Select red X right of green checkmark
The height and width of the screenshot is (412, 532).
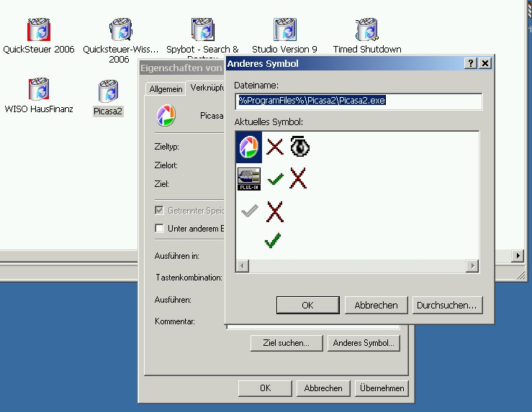pos(298,178)
